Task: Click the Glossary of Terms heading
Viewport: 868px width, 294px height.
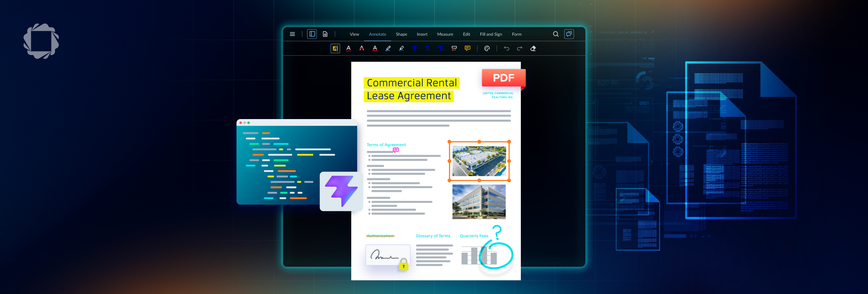Action: coord(433,236)
